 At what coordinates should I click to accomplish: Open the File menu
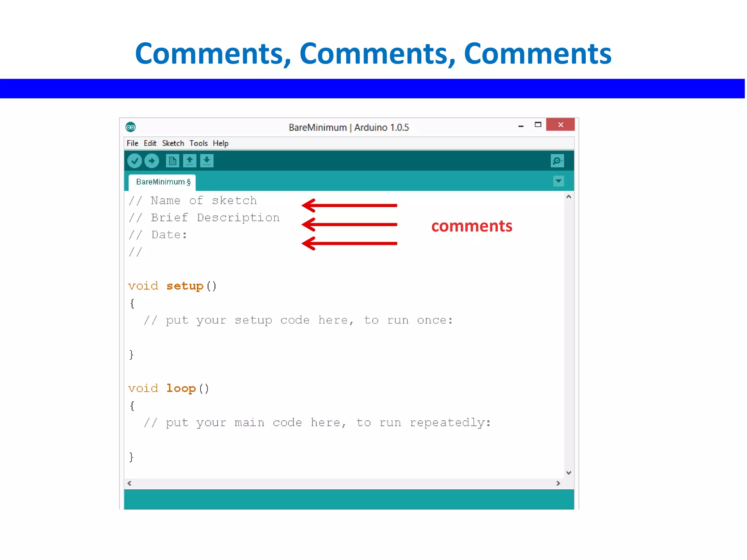[132, 143]
